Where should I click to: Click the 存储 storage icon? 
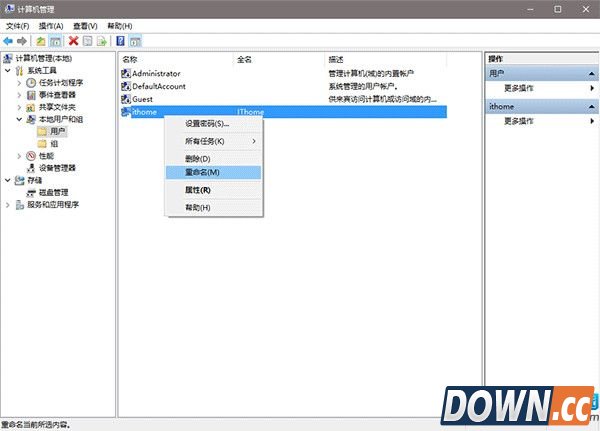pos(20,180)
